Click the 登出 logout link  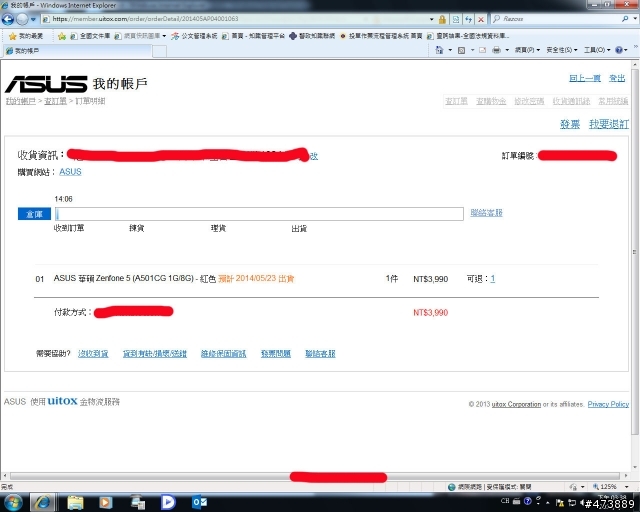coord(617,78)
